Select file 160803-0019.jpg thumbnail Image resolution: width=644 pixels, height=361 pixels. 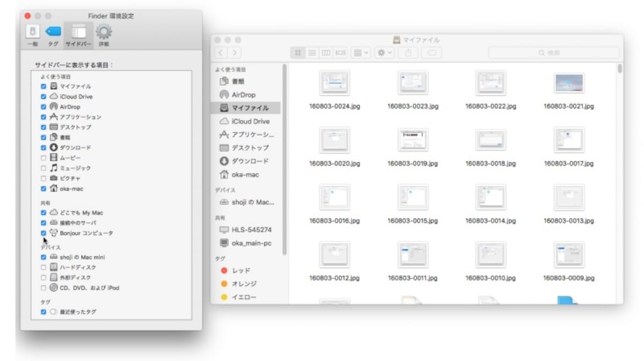coord(413,140)
